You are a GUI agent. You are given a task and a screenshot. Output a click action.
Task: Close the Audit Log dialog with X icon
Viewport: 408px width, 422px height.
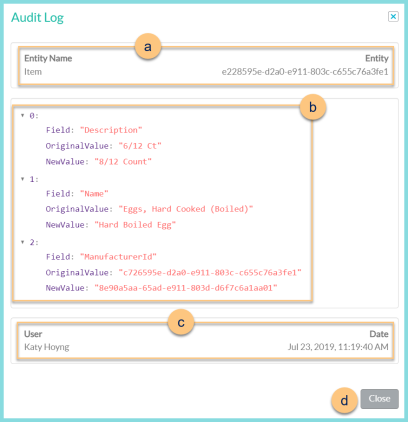[393, 16]
